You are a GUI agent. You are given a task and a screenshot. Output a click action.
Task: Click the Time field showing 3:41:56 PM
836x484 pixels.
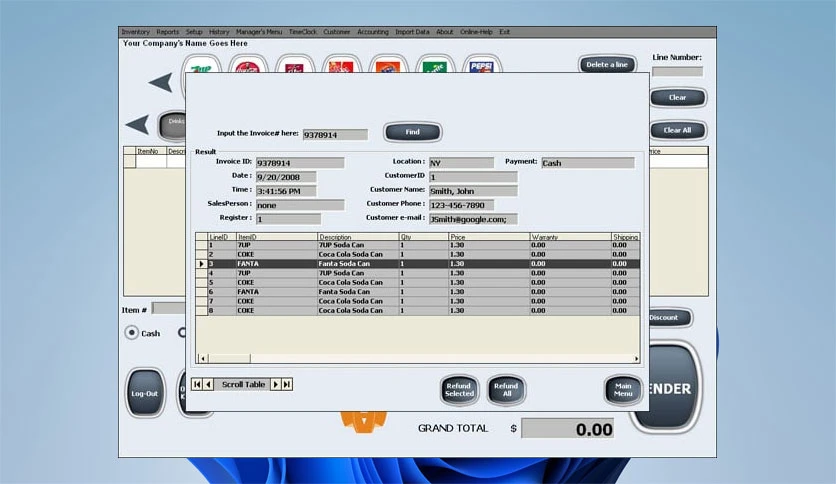[286, 191]
